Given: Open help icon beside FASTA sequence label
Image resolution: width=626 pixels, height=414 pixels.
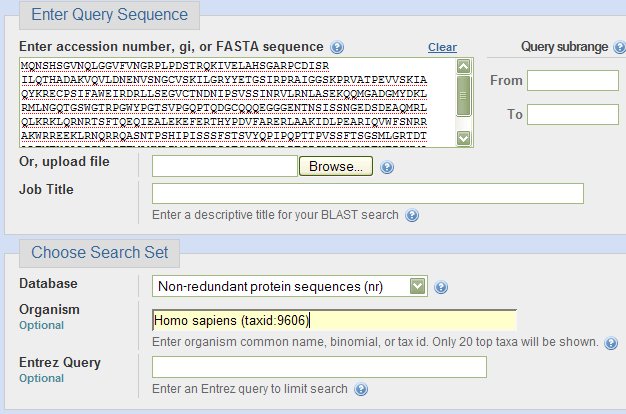Looking at the screenshot, I should [337, 47].
